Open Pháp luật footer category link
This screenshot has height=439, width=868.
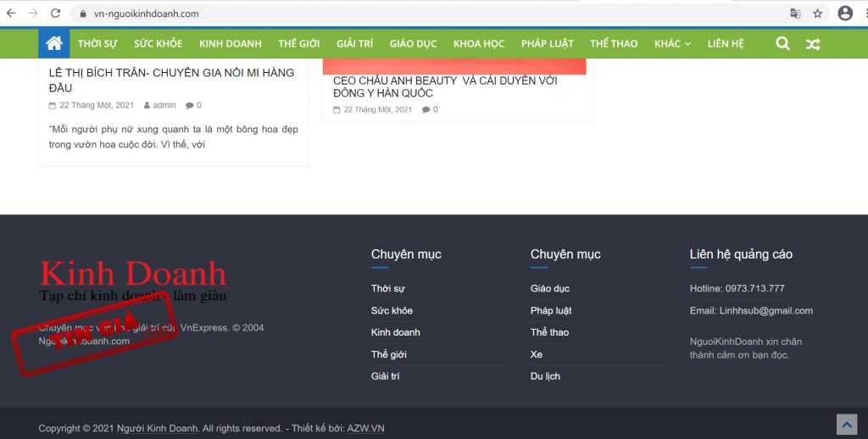click(x=551, y=310)
